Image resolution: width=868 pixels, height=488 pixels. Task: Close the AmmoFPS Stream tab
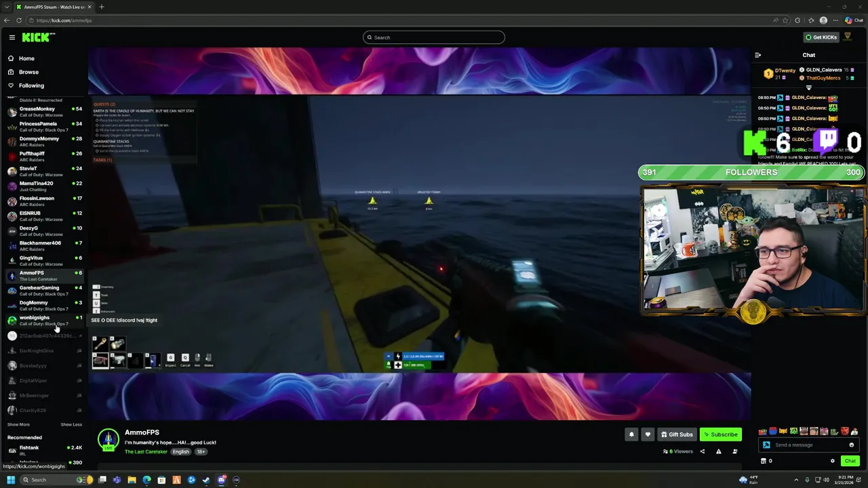pos(89,7)
